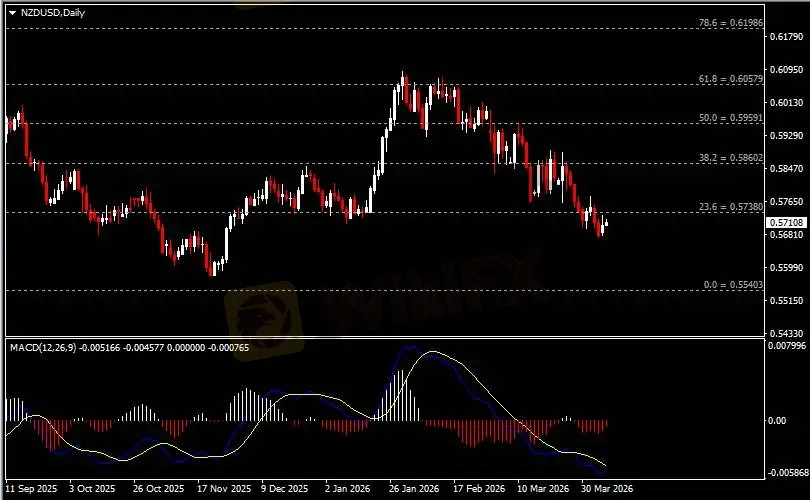The image size is (810, 500).
Task: Click the 3 Oct 2025 date label
Action: coord(92,488)
